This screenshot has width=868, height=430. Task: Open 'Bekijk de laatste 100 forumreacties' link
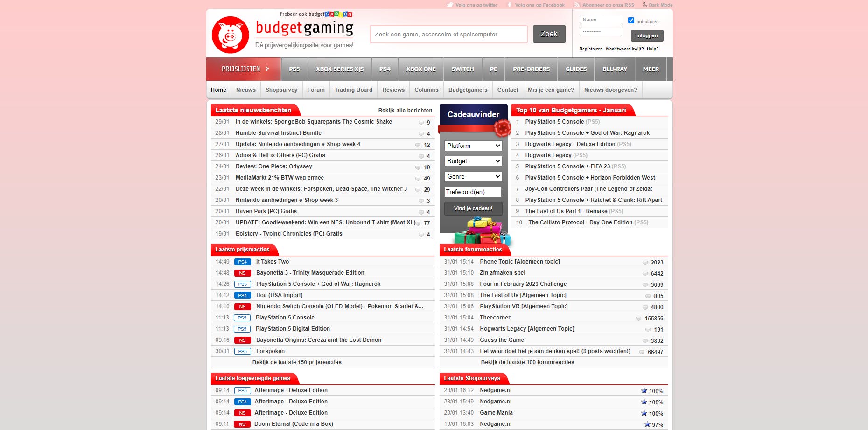(x=527, y=362)
